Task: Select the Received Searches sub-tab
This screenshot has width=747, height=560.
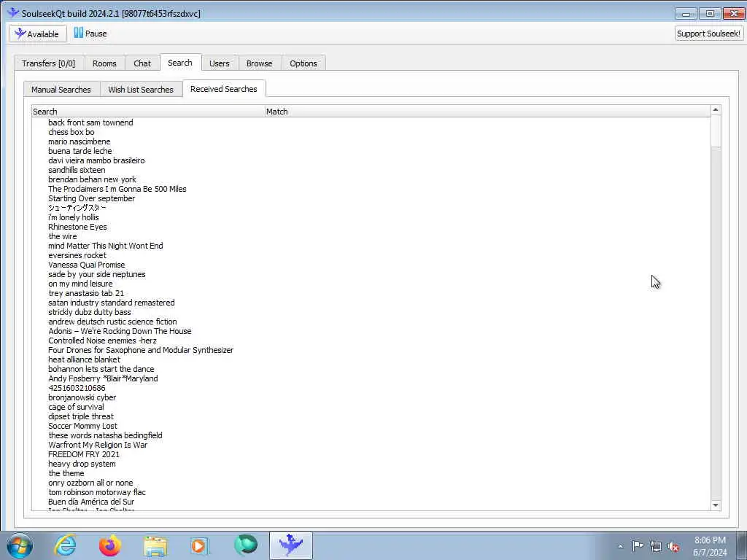Action: [x=223, y=89]
